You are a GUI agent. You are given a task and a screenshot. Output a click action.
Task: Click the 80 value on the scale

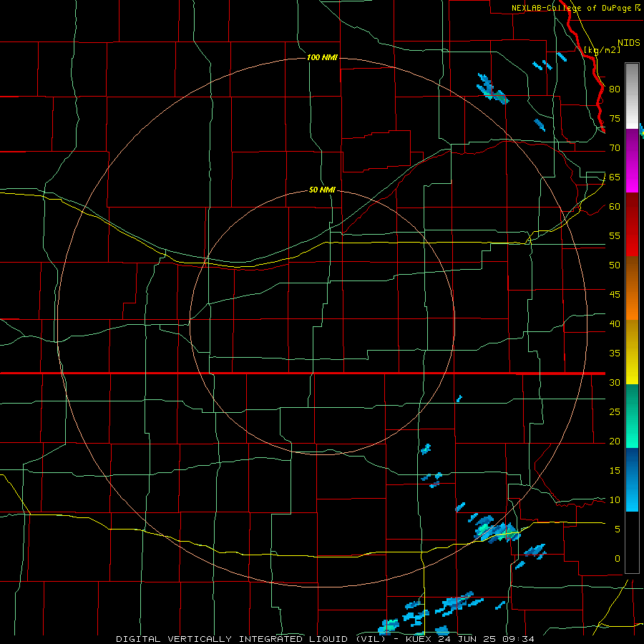[x=615, y=89]
